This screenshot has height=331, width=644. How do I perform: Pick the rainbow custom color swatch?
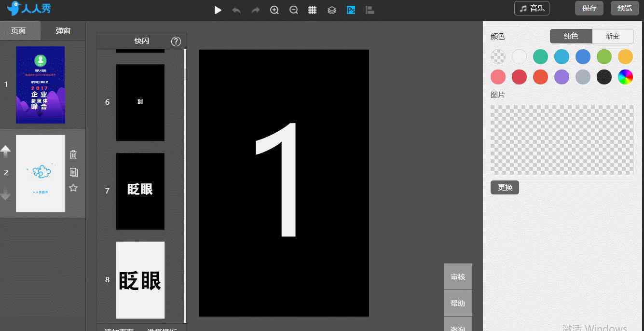pyautogui.click(x=625, y=77)
